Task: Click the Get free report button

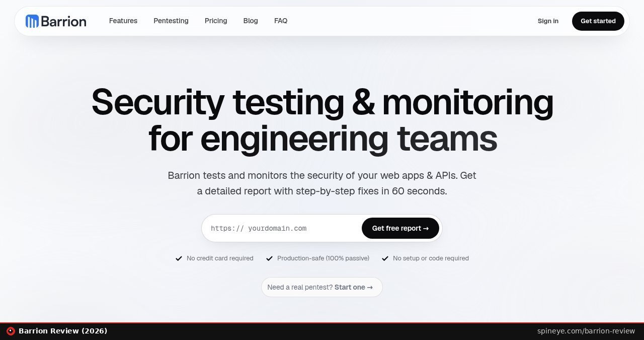Action: coord(400,228)
